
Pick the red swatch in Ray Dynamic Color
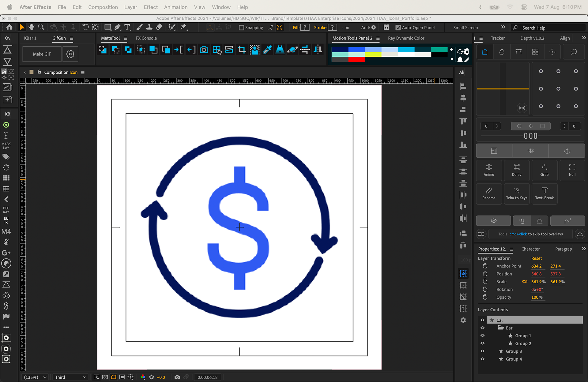pos(356,59)
